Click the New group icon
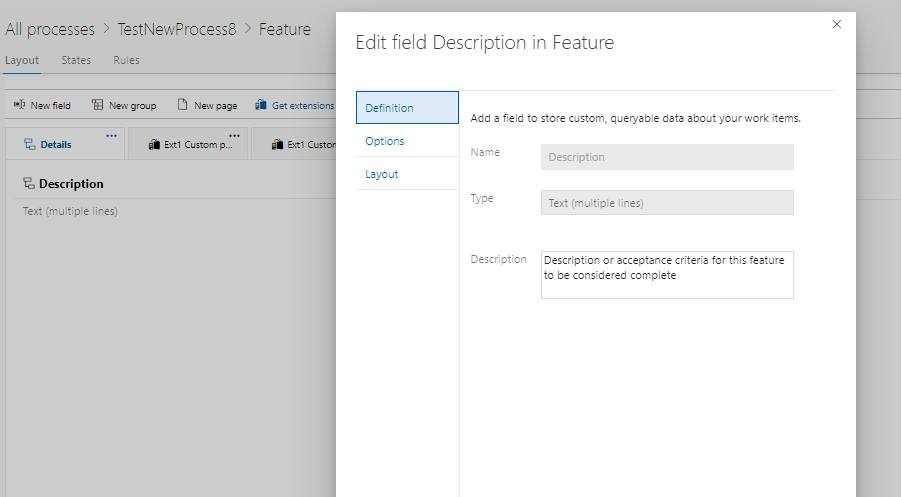The width and height of the screenshot is (902, 497). [97, 105]
